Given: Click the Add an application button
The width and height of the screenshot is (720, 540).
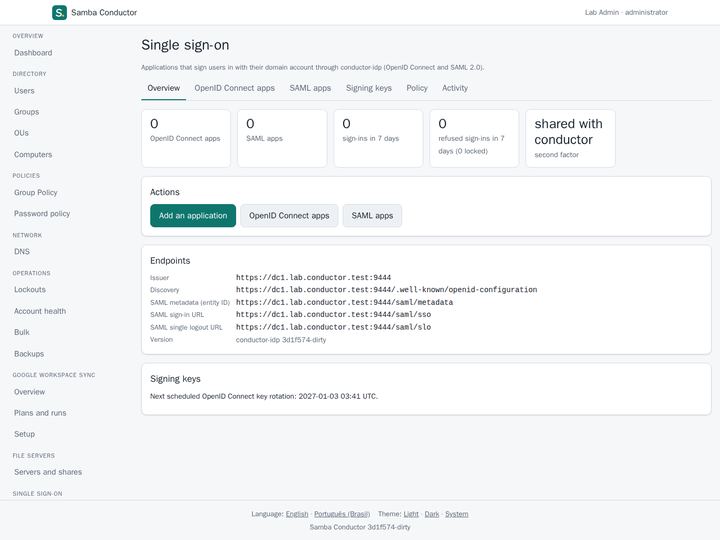Looking at the screenshot, I should tap(193, 216).
